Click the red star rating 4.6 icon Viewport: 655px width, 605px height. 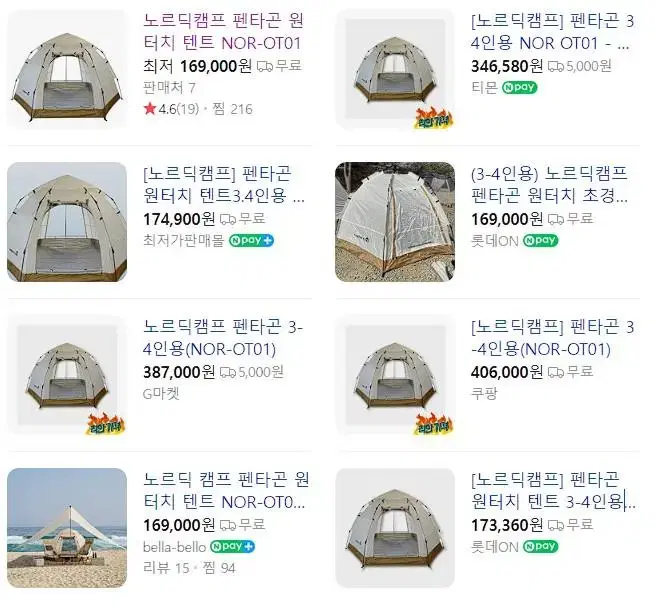(150, 109)
